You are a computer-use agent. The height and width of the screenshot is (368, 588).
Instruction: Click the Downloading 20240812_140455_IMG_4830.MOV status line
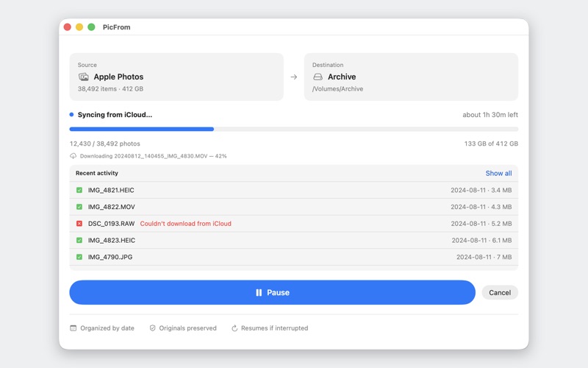pyautogui.click(x=153, y=156)
